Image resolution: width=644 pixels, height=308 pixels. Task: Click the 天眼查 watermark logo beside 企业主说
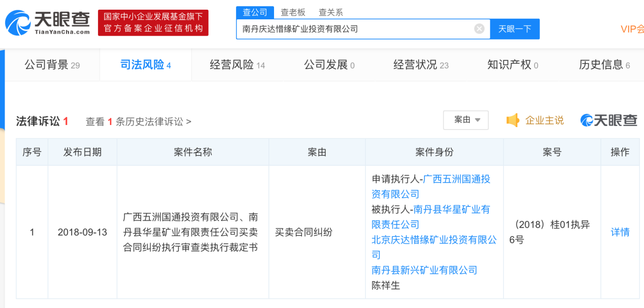point(609,120)
